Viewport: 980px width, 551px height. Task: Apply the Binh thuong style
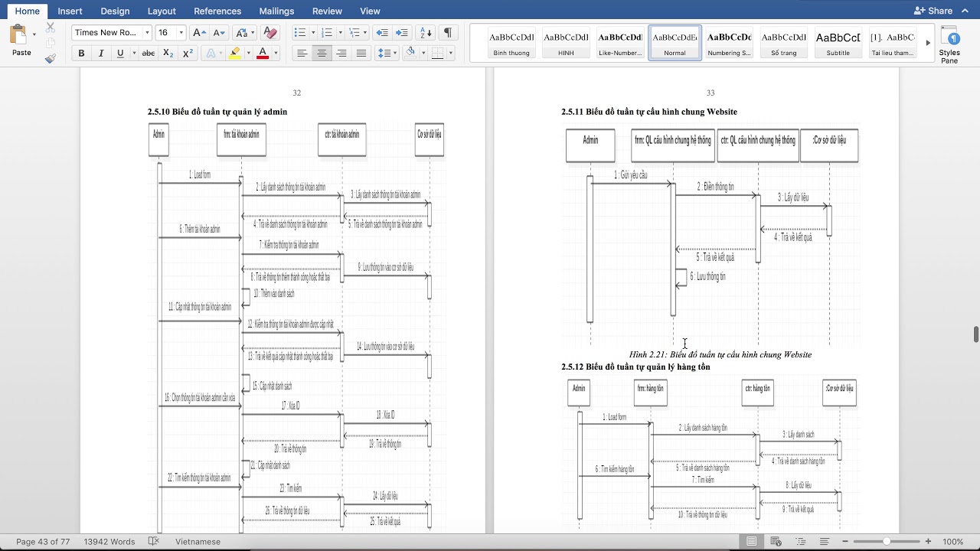coord(511,43)
